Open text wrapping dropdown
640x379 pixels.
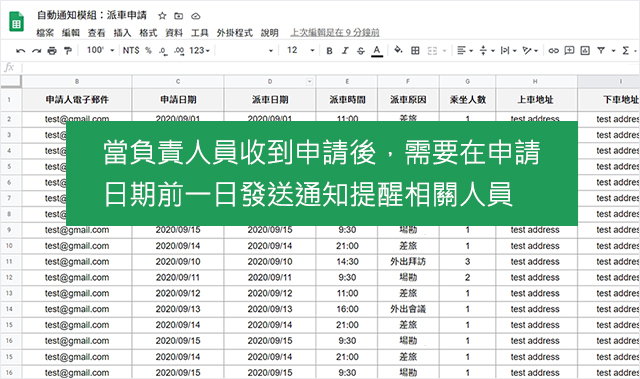(509, 50)
